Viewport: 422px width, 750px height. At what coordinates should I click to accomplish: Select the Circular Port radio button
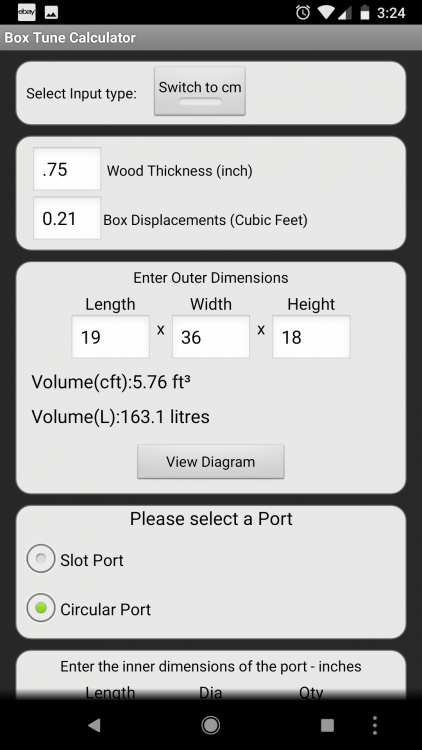click(41, 607)
